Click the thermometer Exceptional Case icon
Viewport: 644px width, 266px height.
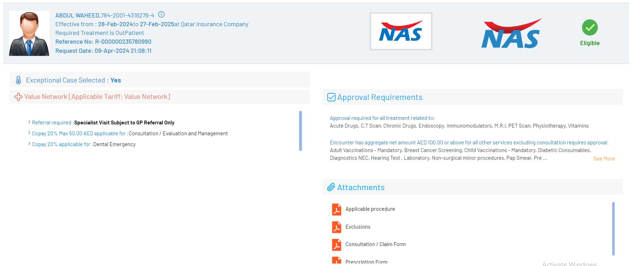[18, 80]
